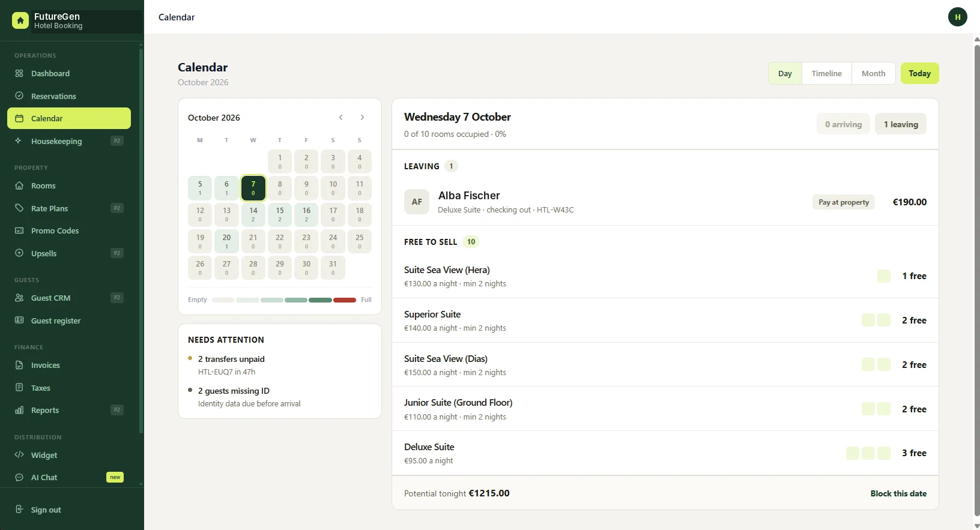Select the Calendar sidebar item

point(69,118)
